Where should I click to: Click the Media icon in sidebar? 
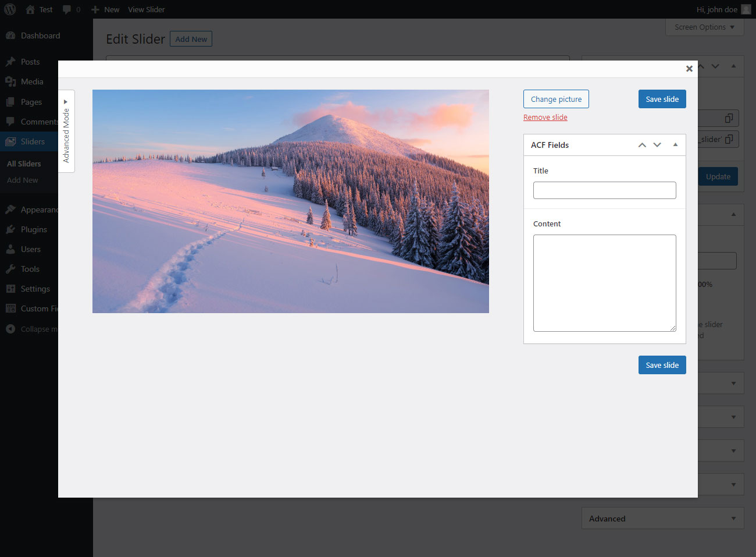[10, 81]
